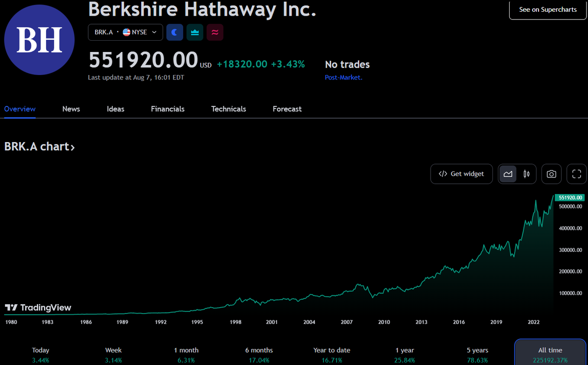The image size is (588, 365).
Task: Click the blue moon badge icon
Action: coord(174,32)
